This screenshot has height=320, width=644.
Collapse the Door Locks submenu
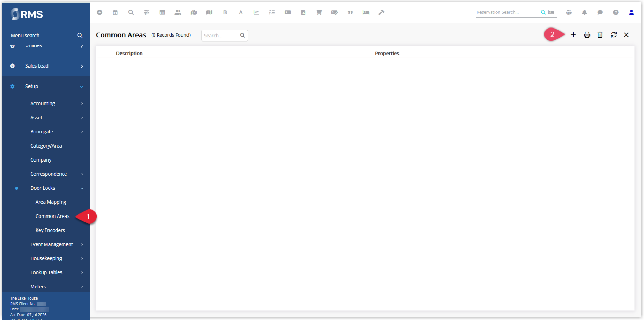(46, 188)
